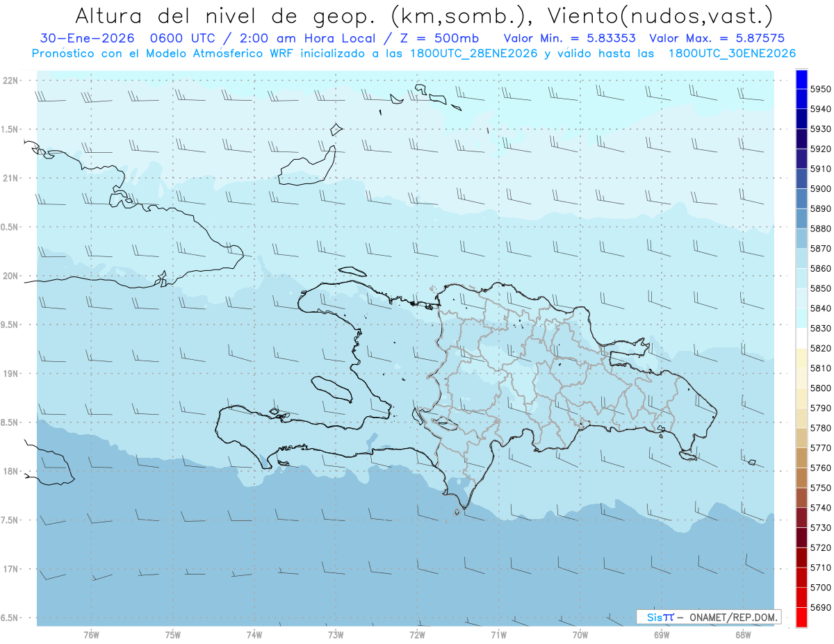Click the '5870' color bar value
This screenshot has width=834, height=644.
(x=820, y=249)
